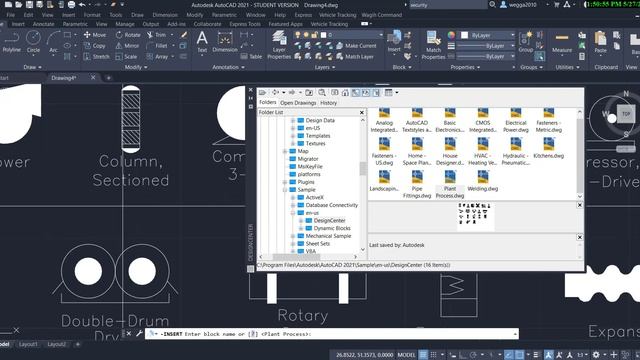
Task: Select the Arc drawing tool
Action: (x=53, y=42)
